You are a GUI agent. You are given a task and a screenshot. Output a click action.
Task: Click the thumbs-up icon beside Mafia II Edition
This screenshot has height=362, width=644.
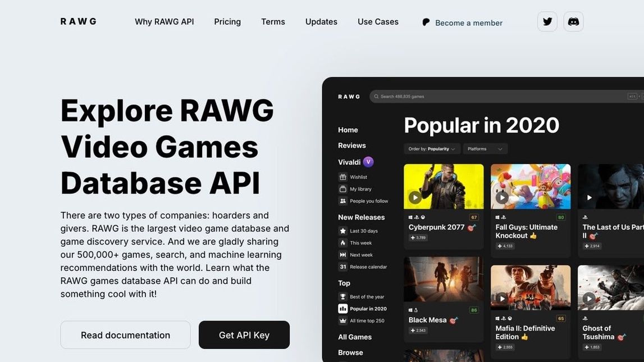pos(524,337)
